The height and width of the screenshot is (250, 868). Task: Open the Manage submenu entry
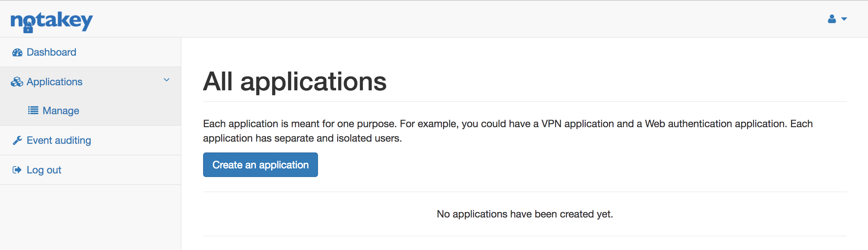(61, 111)
